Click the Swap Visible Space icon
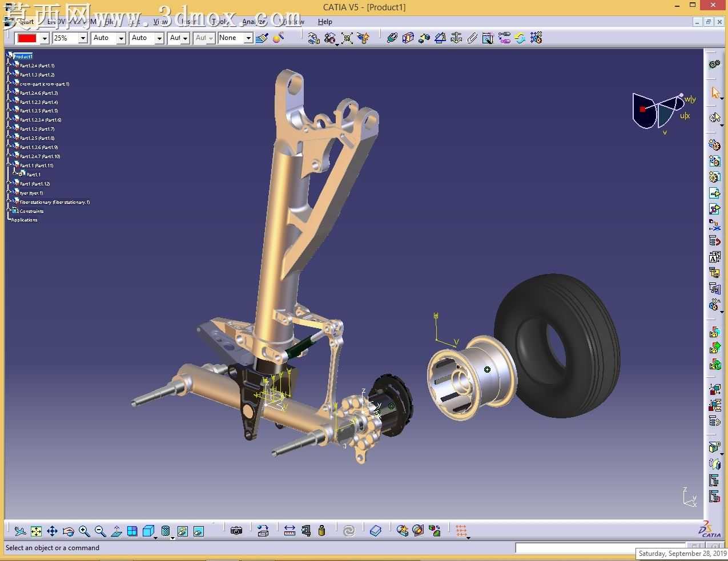The width and height of the screenshot is (728, 561). (198, 531)
